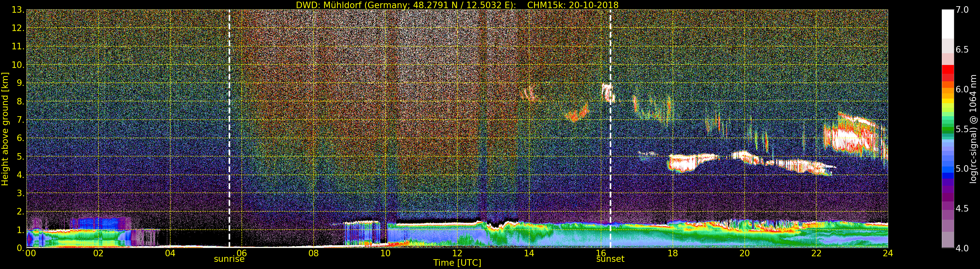Click the '04' time axis tick label

[x=170, y=253]
